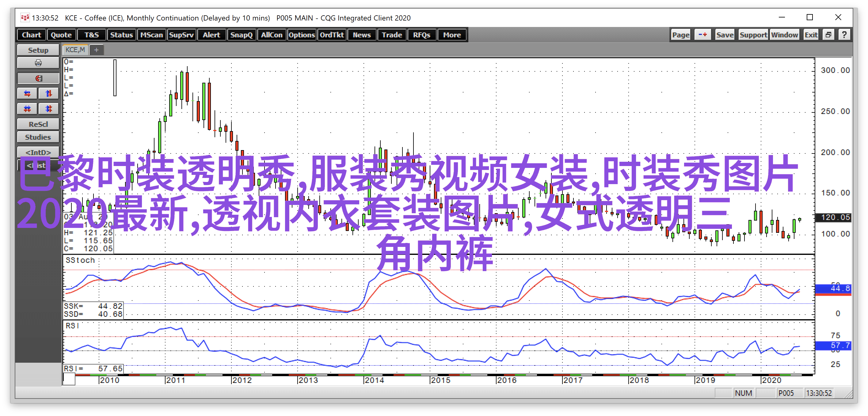Click the RSI= 57.65 readout

tap(93, 369)
